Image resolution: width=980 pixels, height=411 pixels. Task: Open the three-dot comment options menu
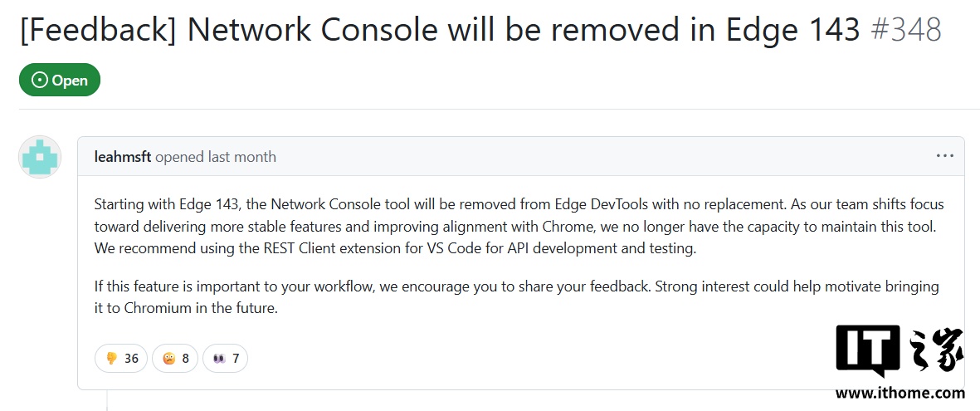click(x=944, y=156)
